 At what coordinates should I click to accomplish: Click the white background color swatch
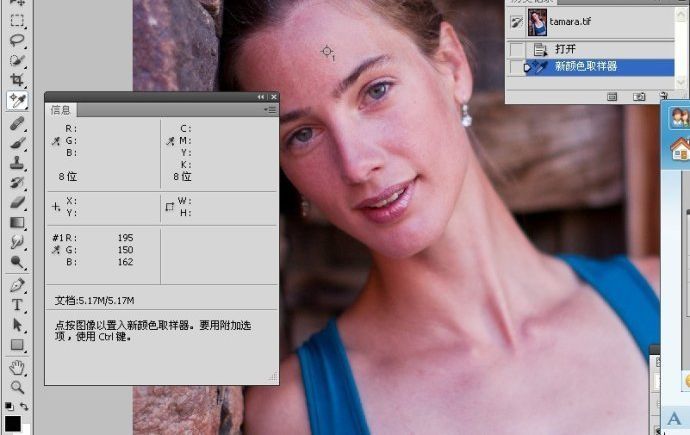[x=26, y=430]
